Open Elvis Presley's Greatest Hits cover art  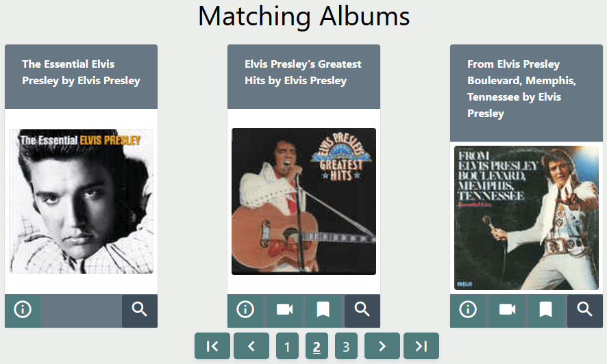(x=303, y=202)
